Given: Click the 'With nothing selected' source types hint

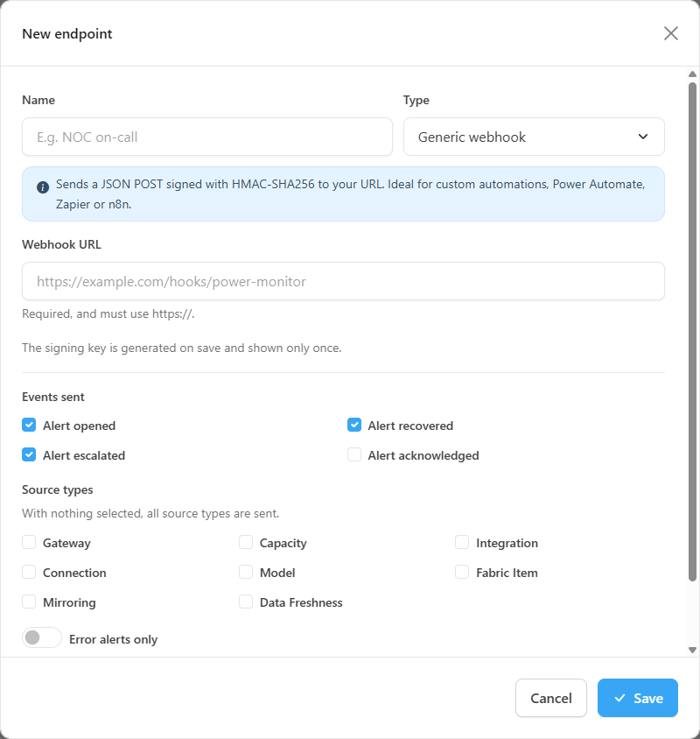Looking at the screenshot, I should [150, 513].
